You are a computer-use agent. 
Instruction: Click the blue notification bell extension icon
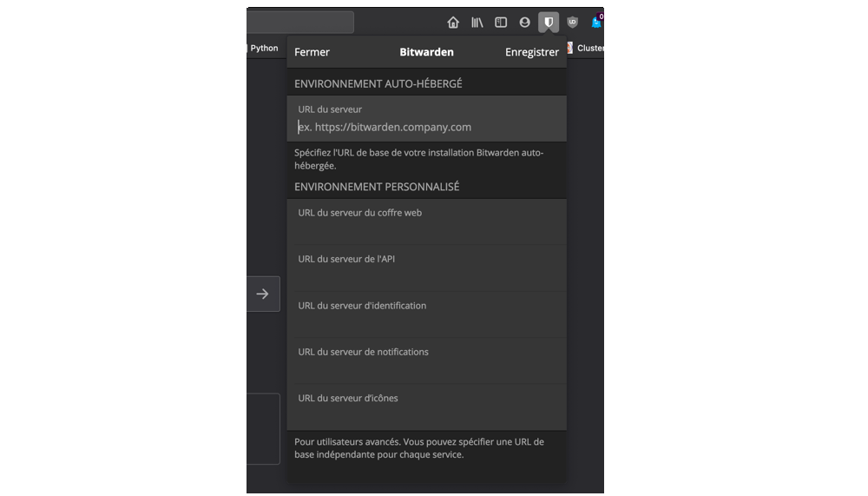coord(597,22)
